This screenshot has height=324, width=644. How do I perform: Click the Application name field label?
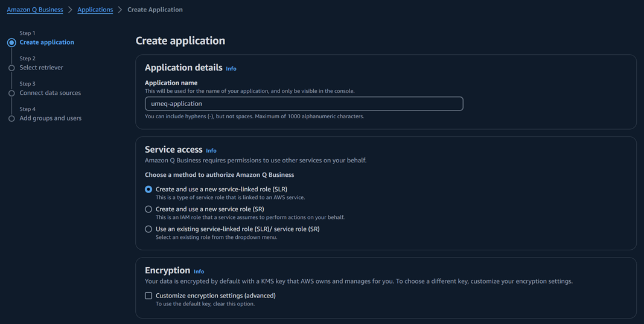click(171, 83)
